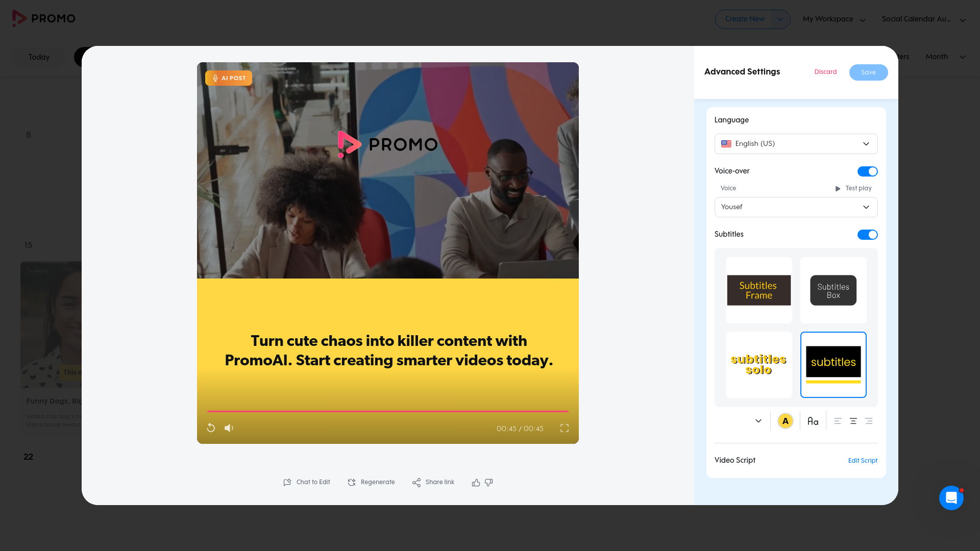Toggle the Voice-over switch
The height and width of the screenshot is (551, 980).
pyautogui.click(x=868, y=171)
